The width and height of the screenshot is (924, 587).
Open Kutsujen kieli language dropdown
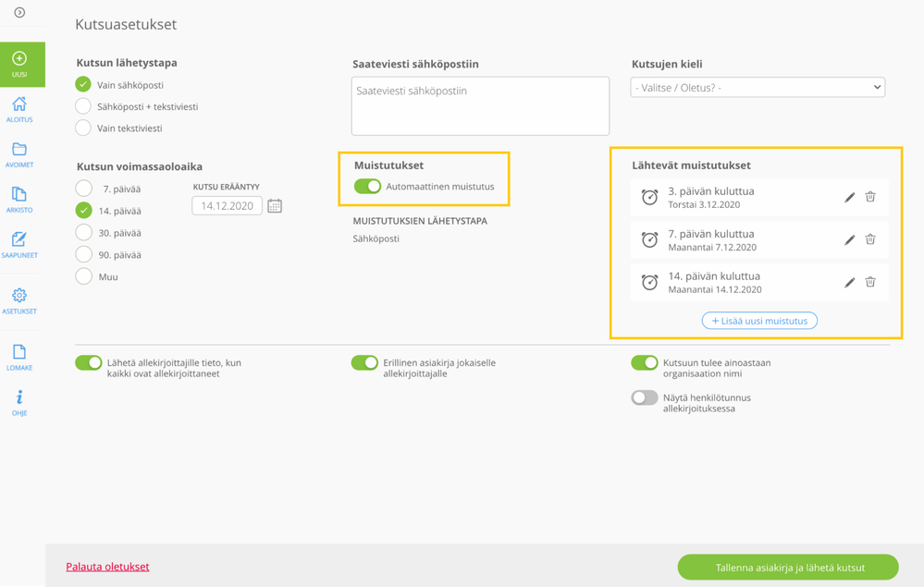[758, 88]
